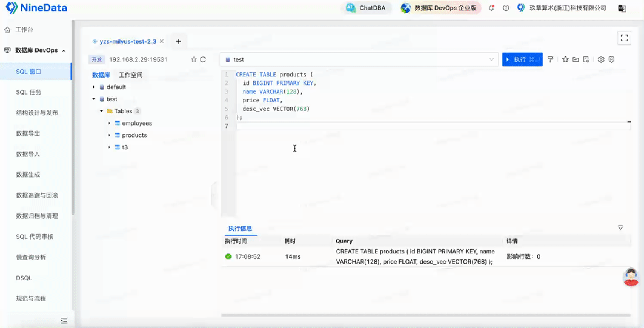644x328 pixels.
Task: Save SQL to favorites star icon
Action: point(565,60)
